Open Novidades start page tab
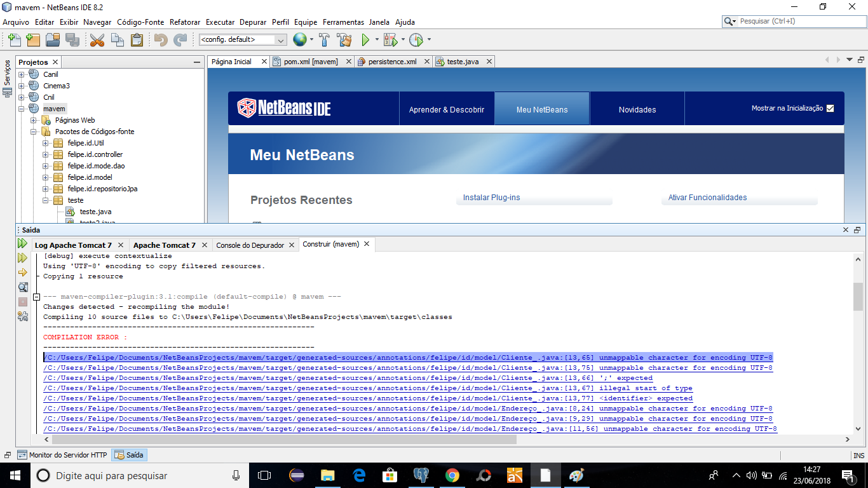This screenshot has width=868, height=488. [637, 109]
